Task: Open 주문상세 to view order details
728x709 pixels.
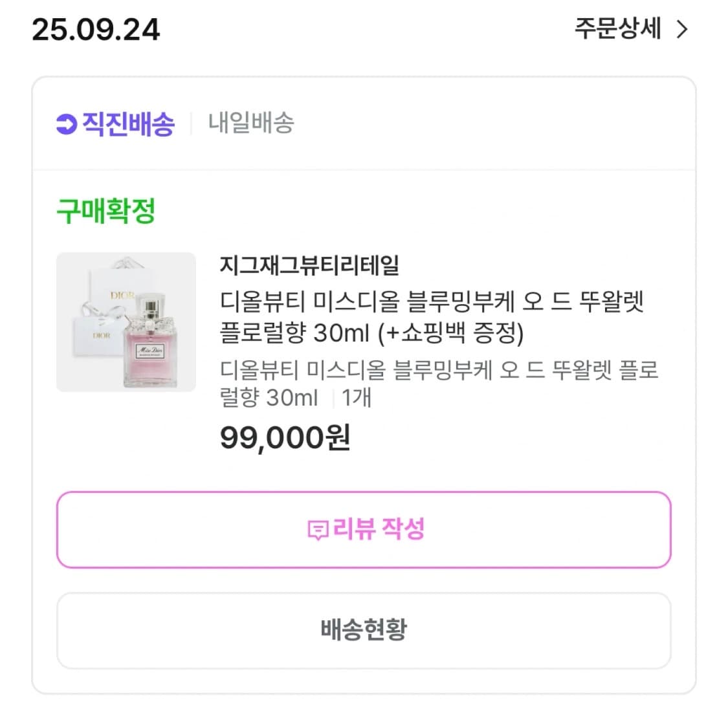Action: 617,30
